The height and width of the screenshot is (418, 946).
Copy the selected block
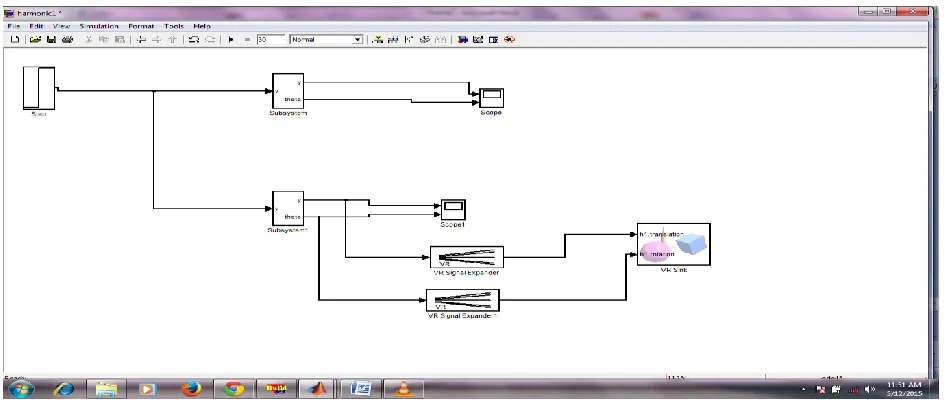[x=103, y=40]
